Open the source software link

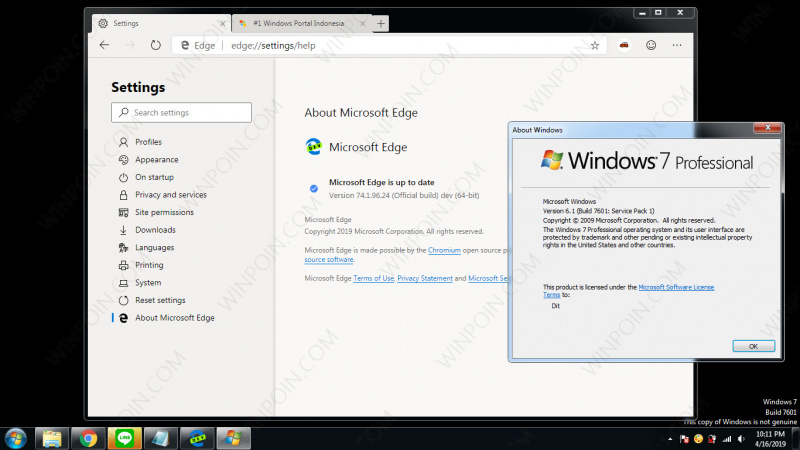(329, 260)
